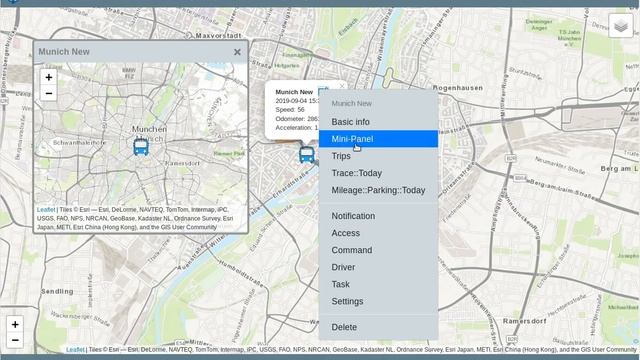
Task: Click the Sendling district label on map
Action: 57,291
